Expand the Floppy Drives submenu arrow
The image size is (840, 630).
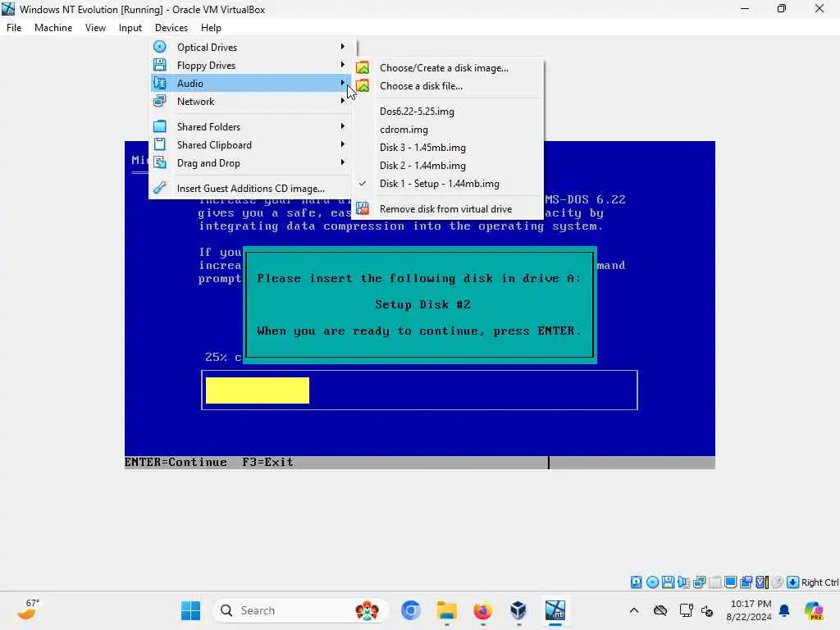pos(343,65)
